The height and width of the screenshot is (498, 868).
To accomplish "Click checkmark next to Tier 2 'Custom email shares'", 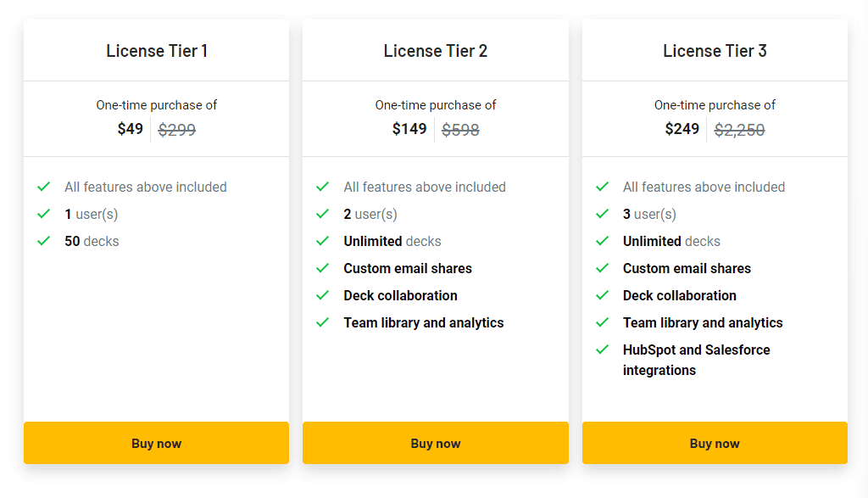I will tap(322, 268).
